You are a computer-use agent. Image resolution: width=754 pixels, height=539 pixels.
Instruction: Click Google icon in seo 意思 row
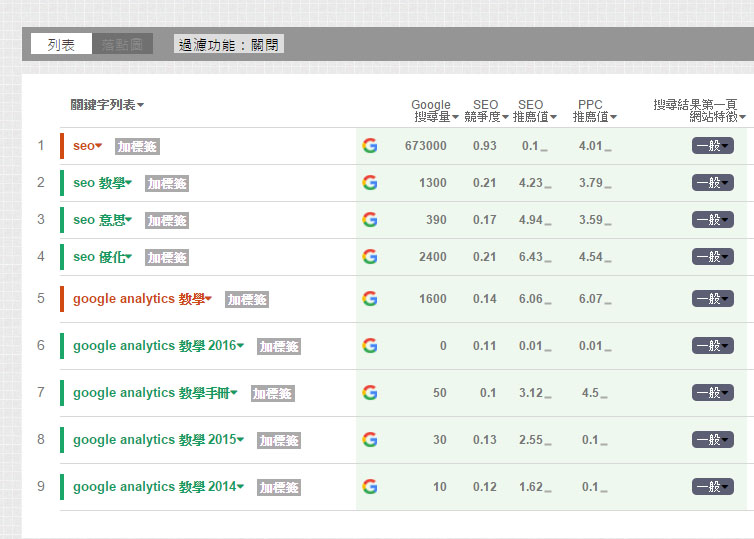[x=370, y=220]
